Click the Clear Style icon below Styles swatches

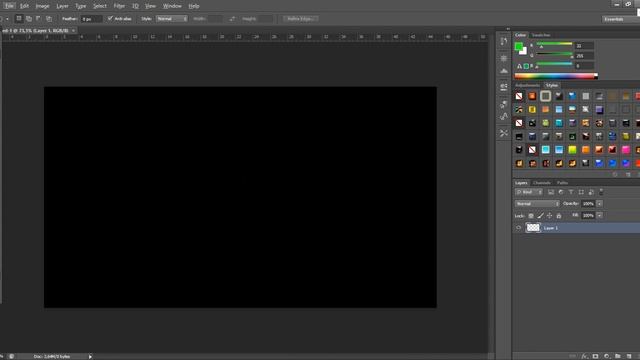pos(615,174)
